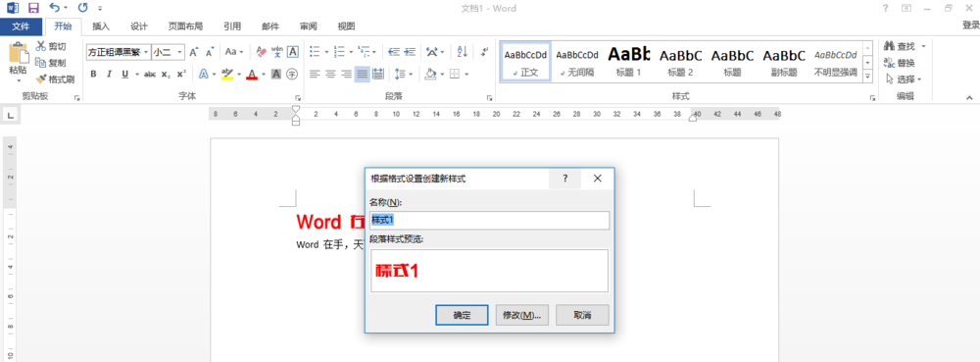The image size is (980, 362).
Task: Click the Cut (剪切) scissors icon
Action: pos(41,46)
